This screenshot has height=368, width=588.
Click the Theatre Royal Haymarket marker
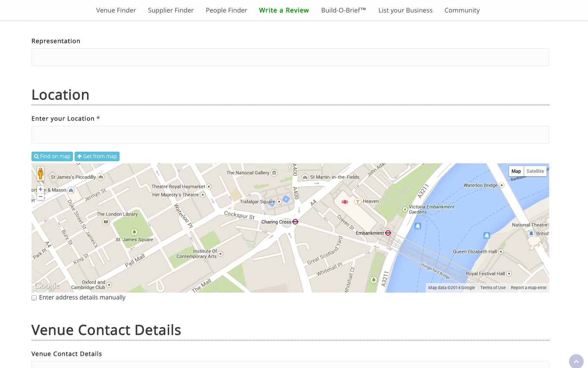coord(209,187)
